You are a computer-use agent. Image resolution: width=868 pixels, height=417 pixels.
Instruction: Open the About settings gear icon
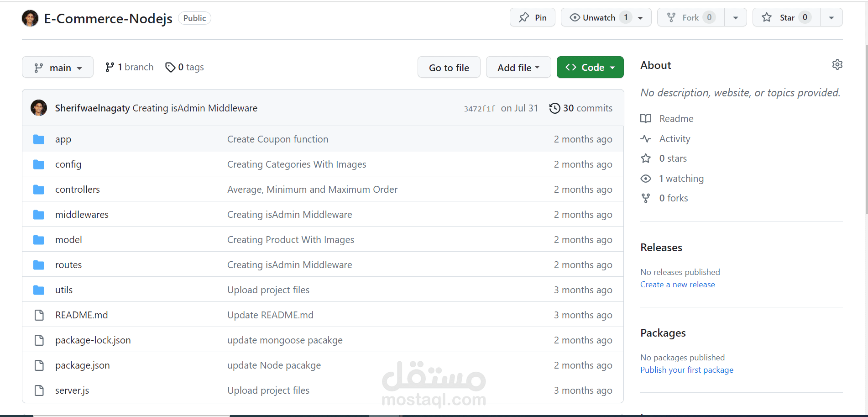(x=837, y=64)
